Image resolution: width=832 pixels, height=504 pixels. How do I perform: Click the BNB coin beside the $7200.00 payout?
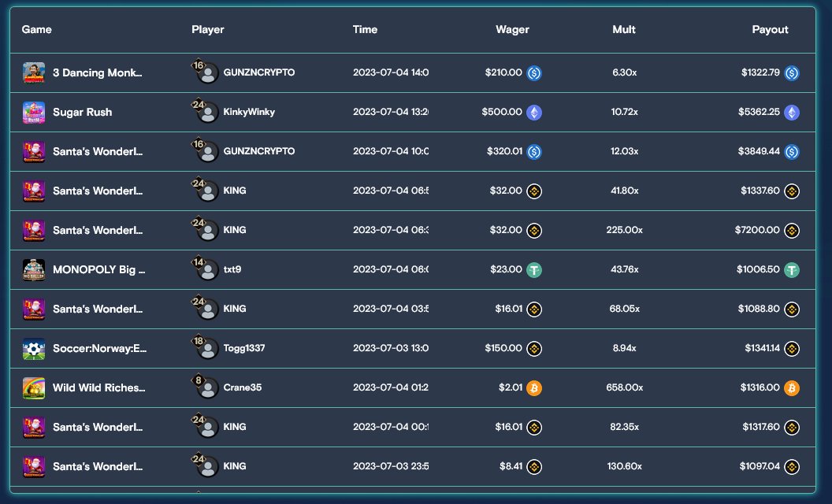click(792, 230)
